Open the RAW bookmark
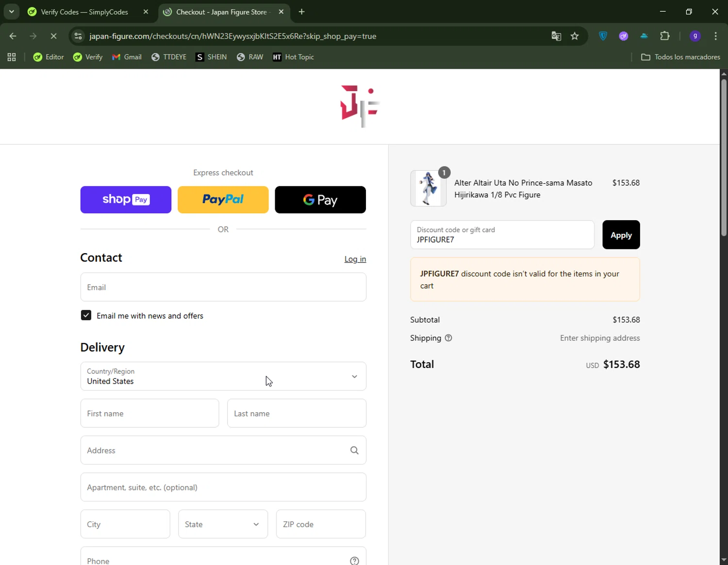Image resolution: width=728 pixels, height=565 pixels. point(250,57)
